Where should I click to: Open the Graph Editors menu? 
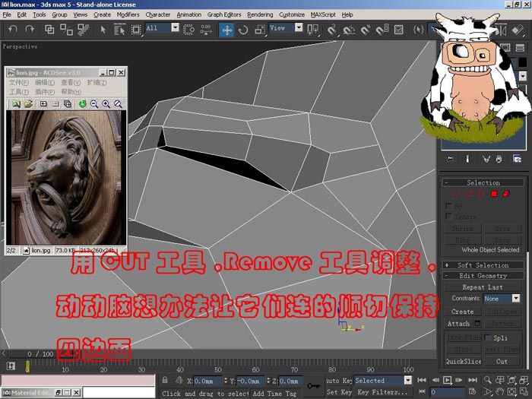pyautogui.click(x=224, y=14)
